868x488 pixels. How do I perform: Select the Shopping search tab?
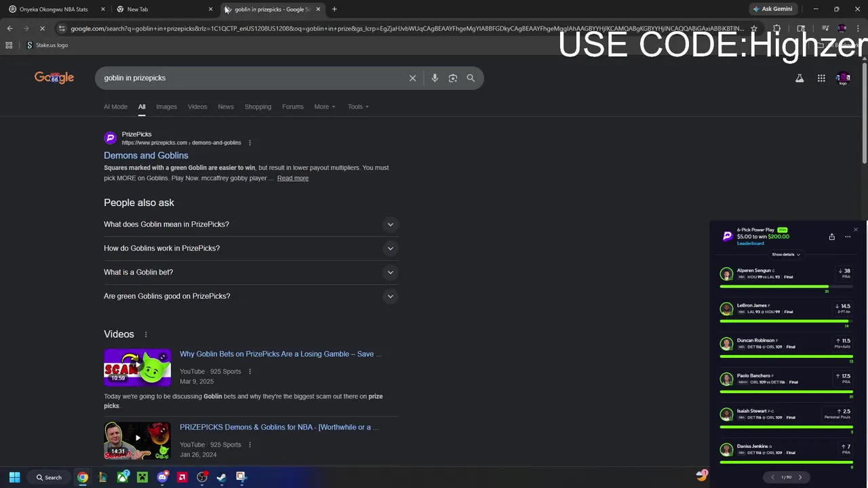tap(258, 106)
